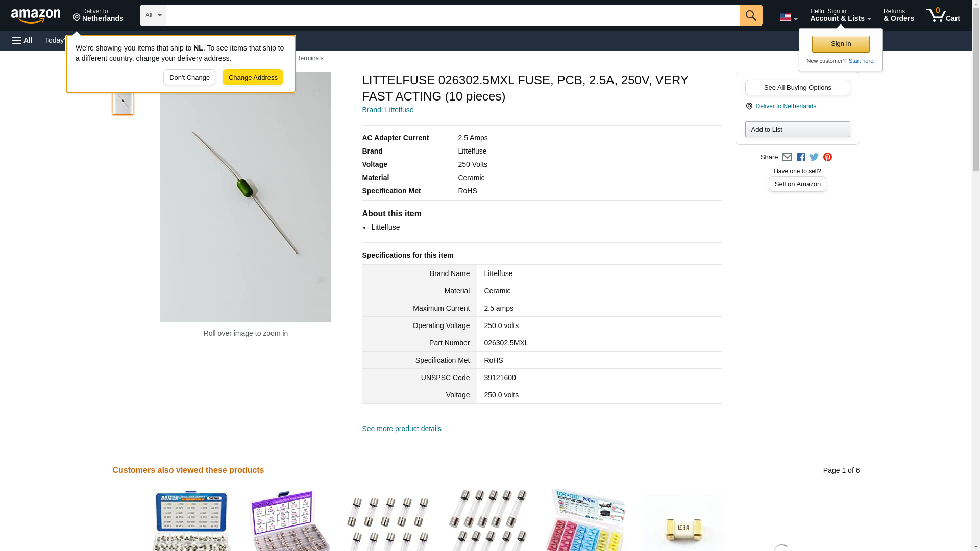Click the search magnifier button

(x=750, y=15)
